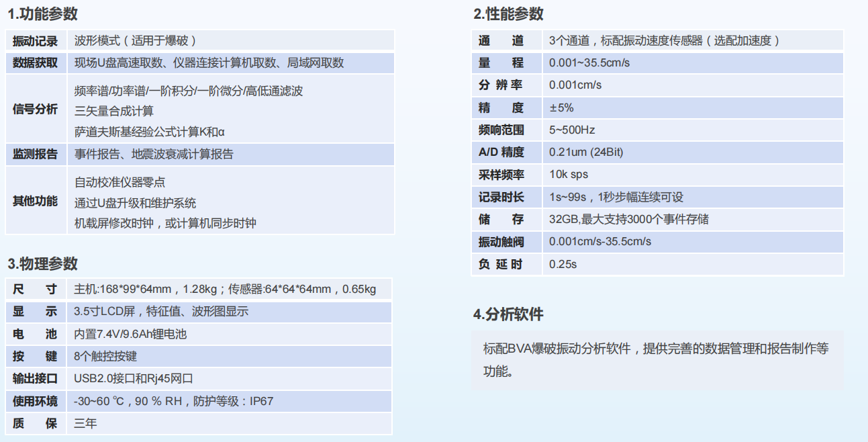Select the 数据获取 row label
Viewport: 868px width, 442px height.
35,63
